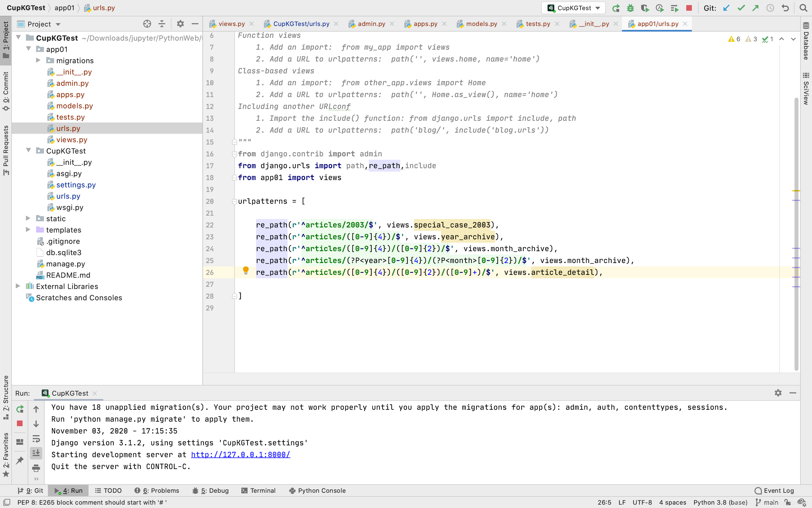Pin the Run tab
The width and height of the screenshot is (812, 508).
pyautogui.click(x=20, y=460)
